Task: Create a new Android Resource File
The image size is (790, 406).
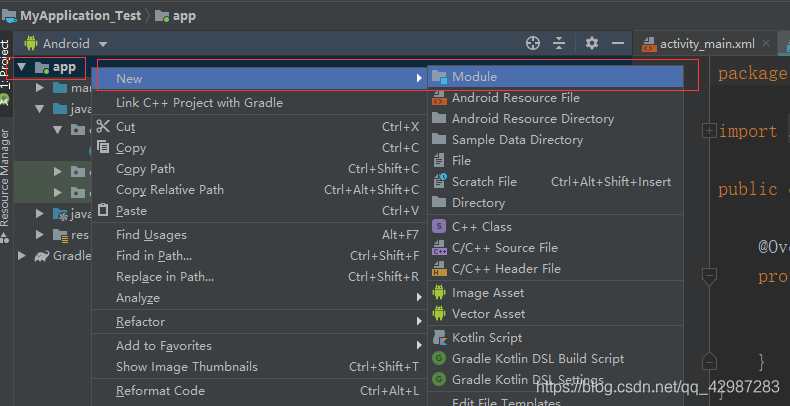Action: (555, 98)
